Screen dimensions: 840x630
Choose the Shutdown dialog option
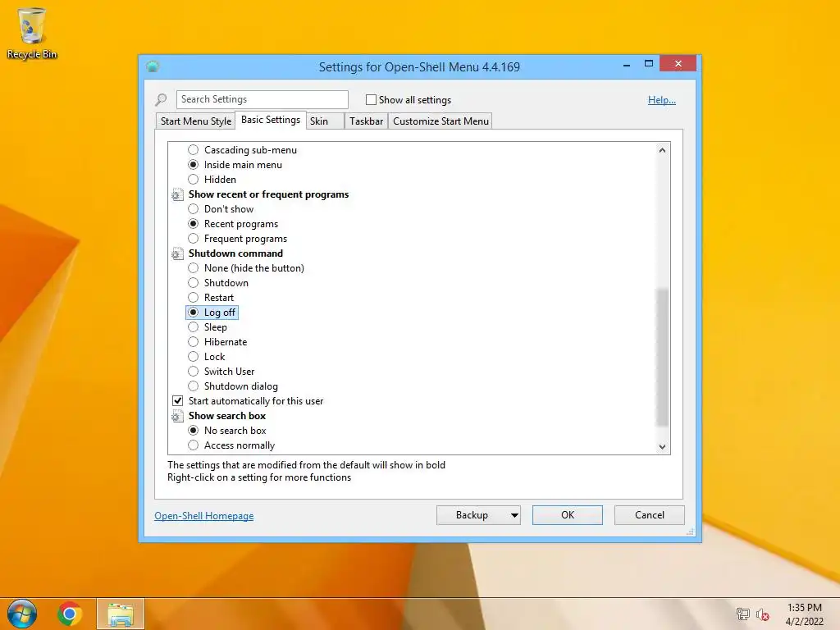(193, 386)
